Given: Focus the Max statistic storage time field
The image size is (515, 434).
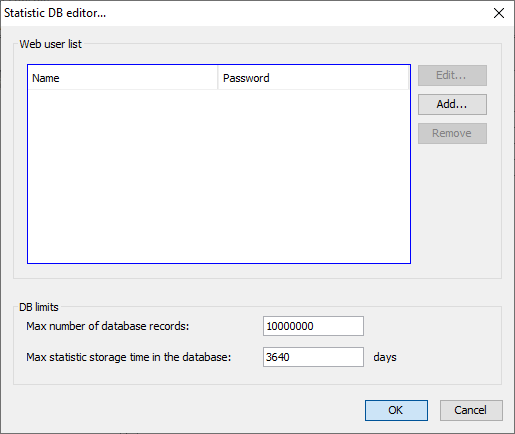Looking at the screenshot, I should 313,357.
